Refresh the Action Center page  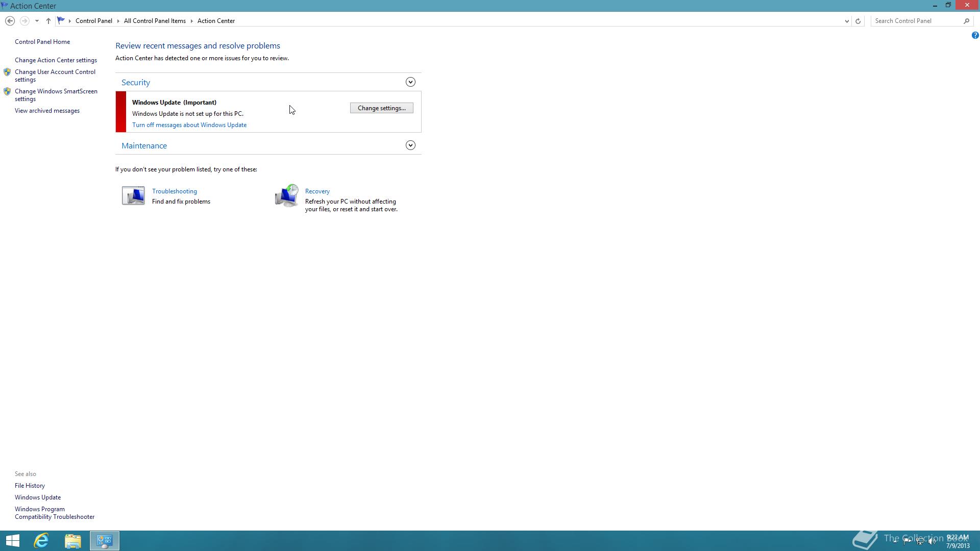coord(858,21)
